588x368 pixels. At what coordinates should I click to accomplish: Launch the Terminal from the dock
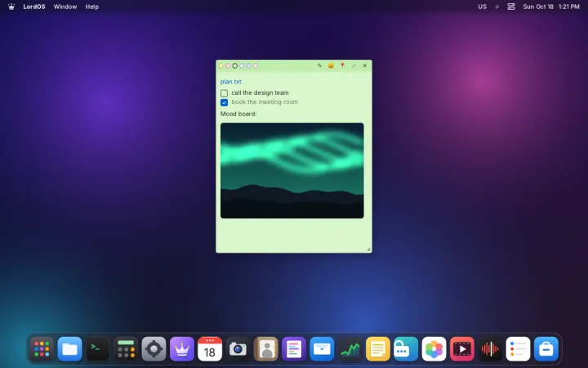click(x=98, y=349)
